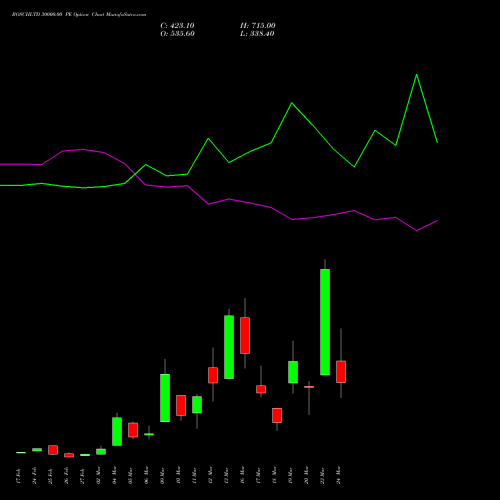The width and height of the screenshot is (500, 500).
Task: Select the red candlestick above 18 Mar
Action: 277,415
